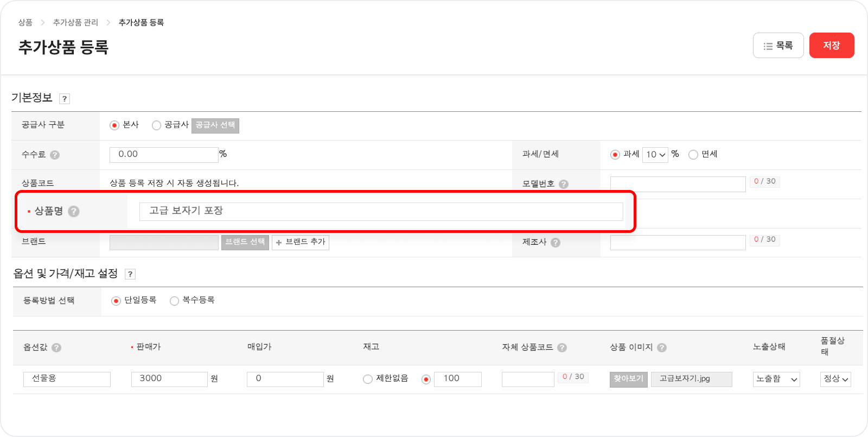Click the 브랜드 추가 button
Image resolution: width=868 pixels, height=437 pixels.
click(x=301, y=242)
